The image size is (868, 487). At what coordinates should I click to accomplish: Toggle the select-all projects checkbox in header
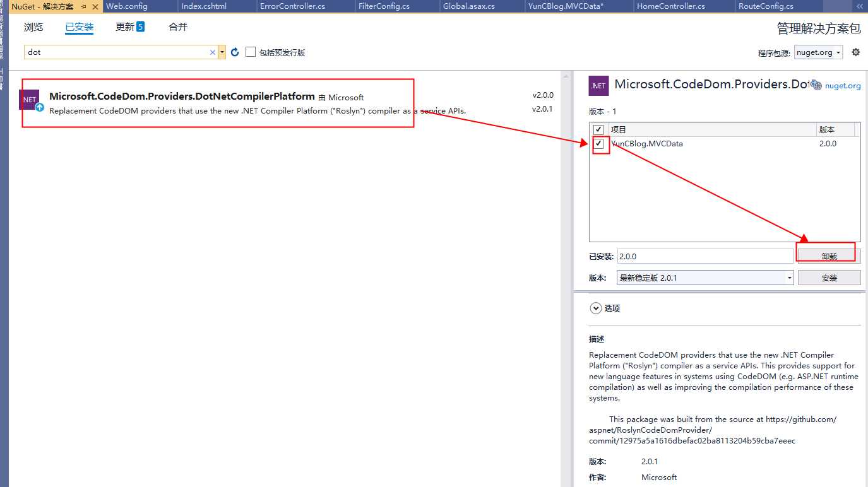pyautogui.click(x=598, y=129)
